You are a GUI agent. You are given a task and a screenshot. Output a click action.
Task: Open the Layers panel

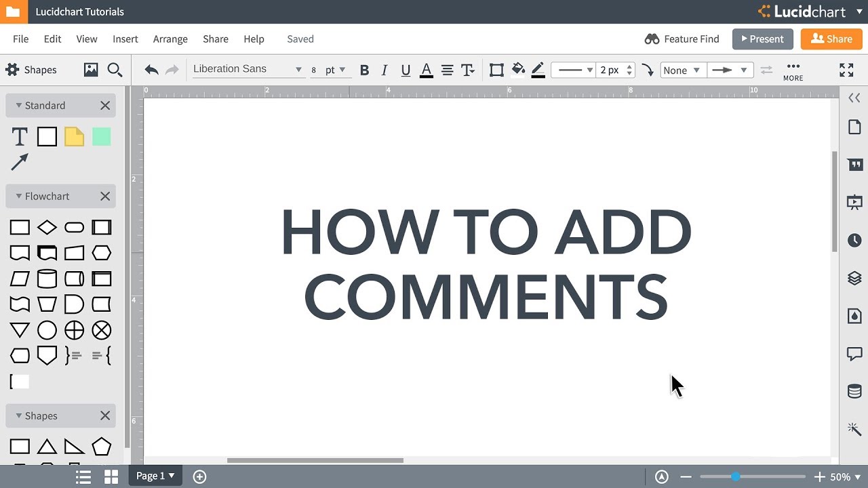pos(854,278)
